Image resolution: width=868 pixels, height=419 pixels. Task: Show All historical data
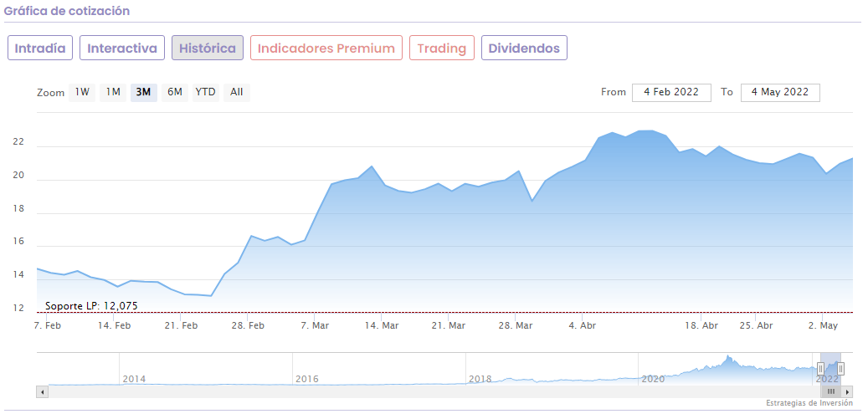[x=237, y=92]
